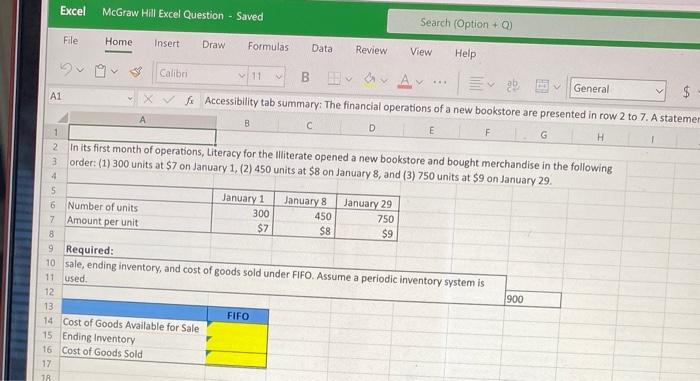The image size is (700, 381).
Task: Select yellow Ending Inventory FIFO cell
Action: (237, 345)
